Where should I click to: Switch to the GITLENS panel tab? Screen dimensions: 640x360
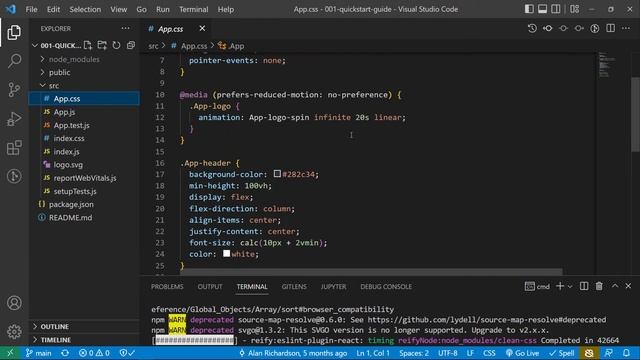pyautogui.click(x=294, y=287)
